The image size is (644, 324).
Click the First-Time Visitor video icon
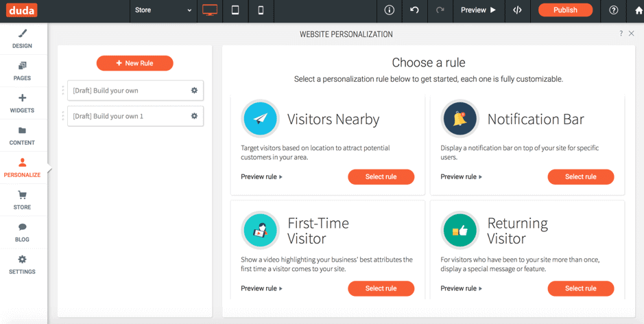click(261, 230)
